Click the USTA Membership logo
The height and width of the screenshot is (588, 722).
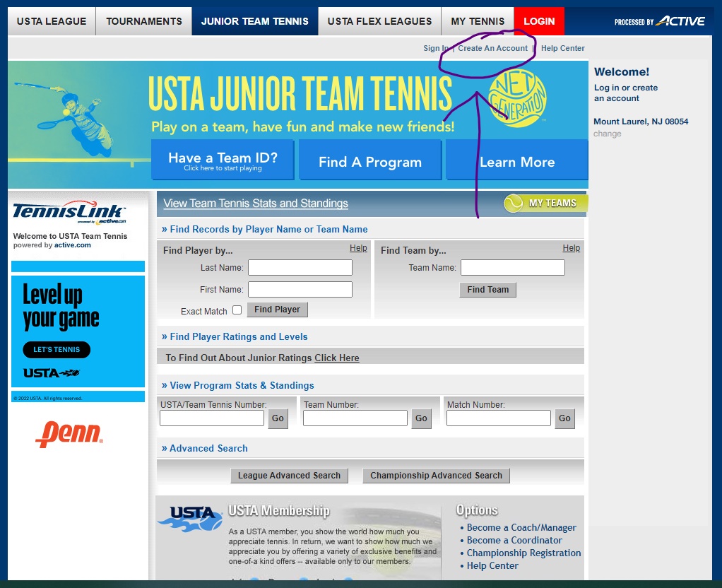(x=191, y=519)
